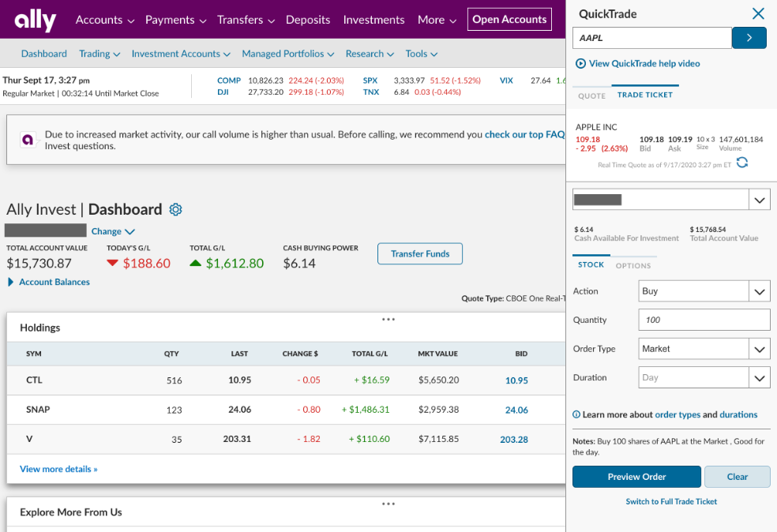
Task: Click DJI index ticker
Action: pos(223,92)
